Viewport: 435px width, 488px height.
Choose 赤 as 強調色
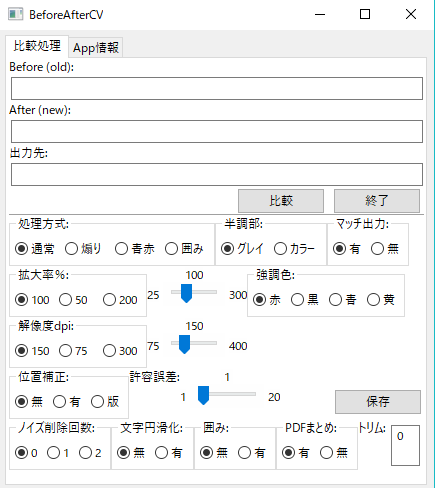267,300
